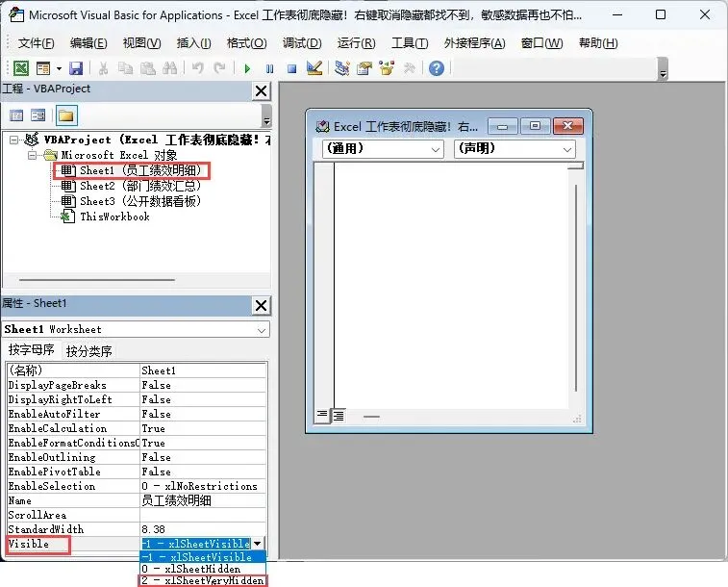
Task: Switch to Microsoft Excel view icon
Action: [x=21, y=68]
